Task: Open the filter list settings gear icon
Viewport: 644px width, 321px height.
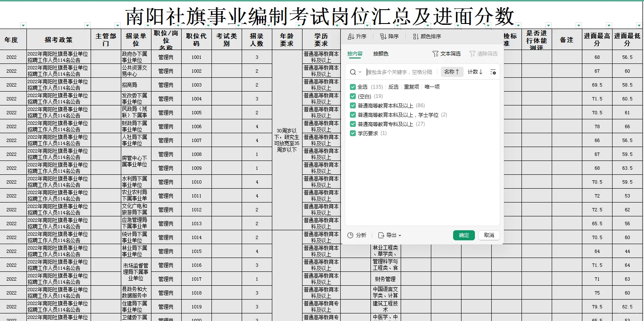Action: pos(494,72)
